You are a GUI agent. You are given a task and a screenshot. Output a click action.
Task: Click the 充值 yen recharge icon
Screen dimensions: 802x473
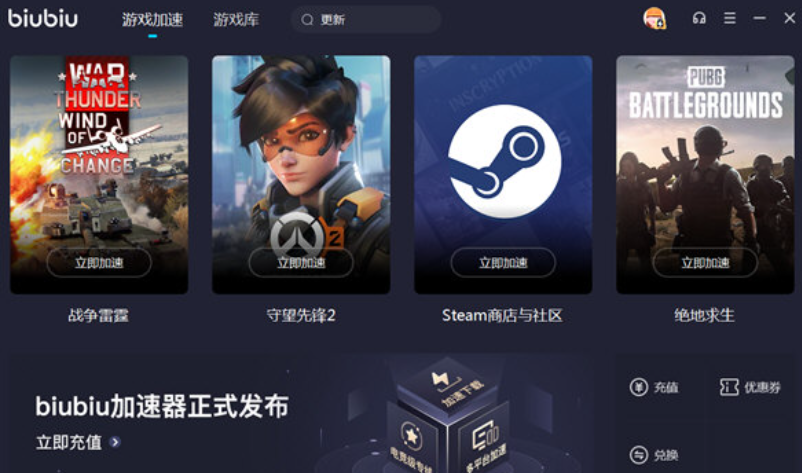[638, 387]
